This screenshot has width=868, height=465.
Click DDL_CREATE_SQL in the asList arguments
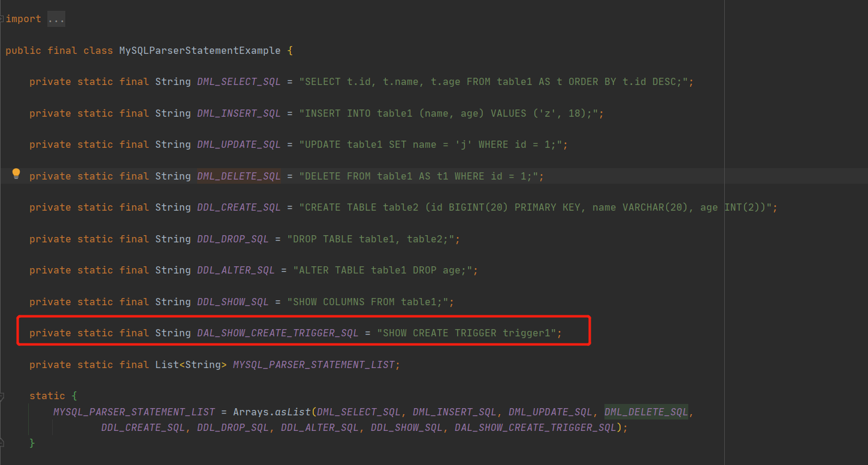coord(143,428)
